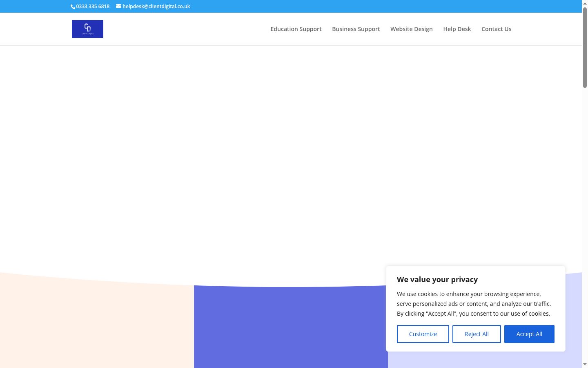Click the vertical scrollbar thumb

(x=585, y=47)
